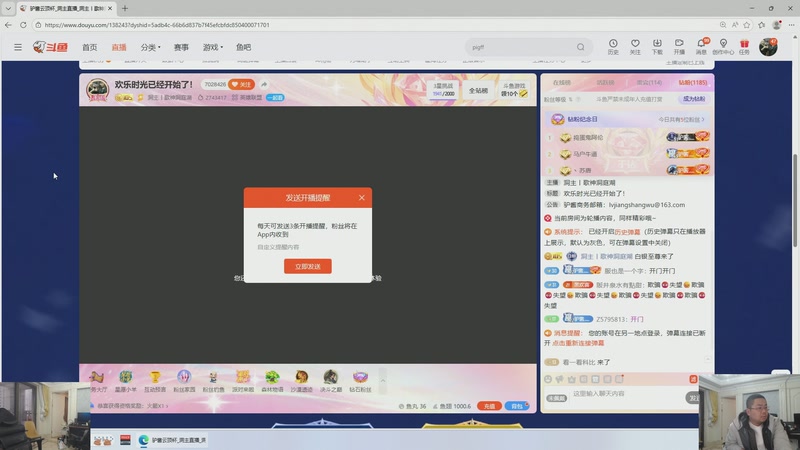Image resolution: width=800 pixels, height=450 pixels.
Task: Click the streamer avatar beside room title
Action: click(97, 90)
